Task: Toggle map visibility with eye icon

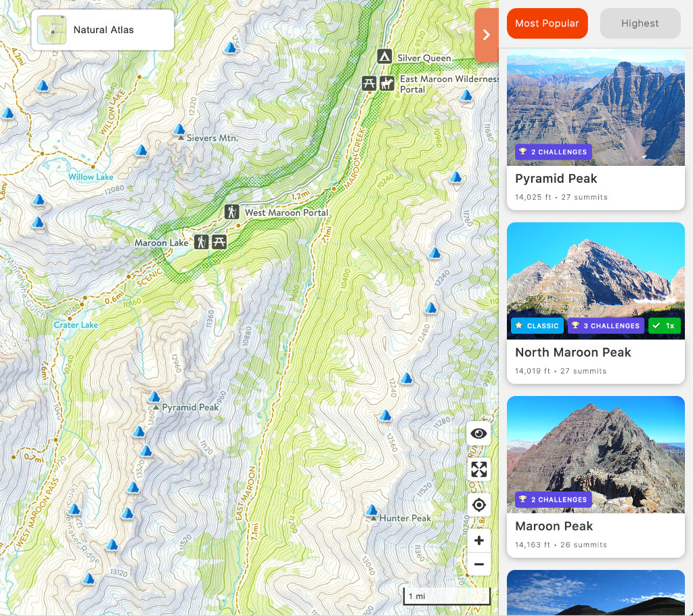Action: point(478,433)
